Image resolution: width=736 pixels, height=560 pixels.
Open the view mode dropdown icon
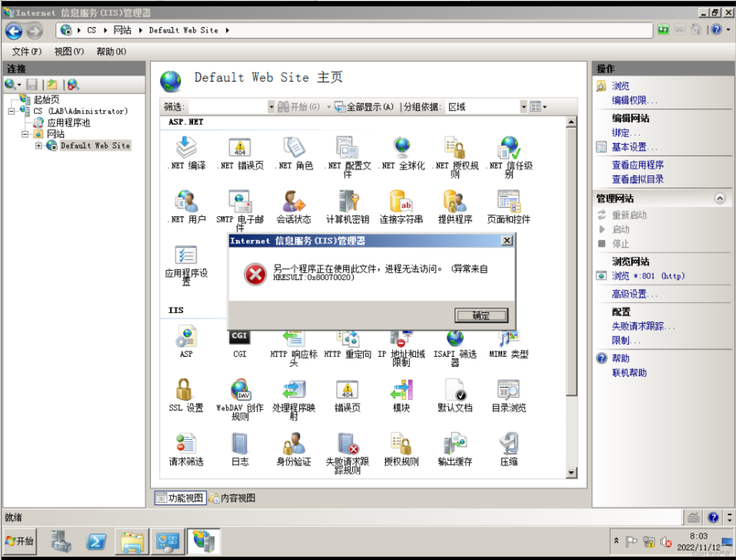(x=538, y=107)
